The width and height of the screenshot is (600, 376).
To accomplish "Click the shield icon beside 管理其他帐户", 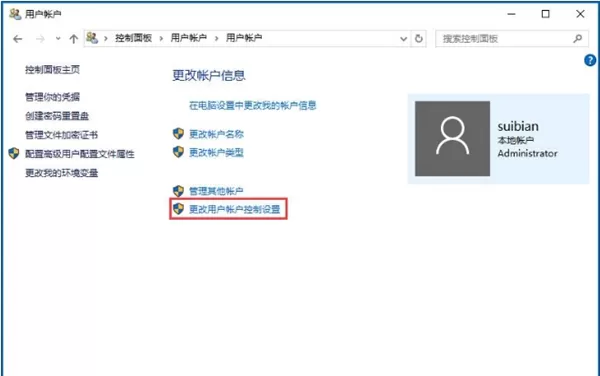I will point(178,190).
